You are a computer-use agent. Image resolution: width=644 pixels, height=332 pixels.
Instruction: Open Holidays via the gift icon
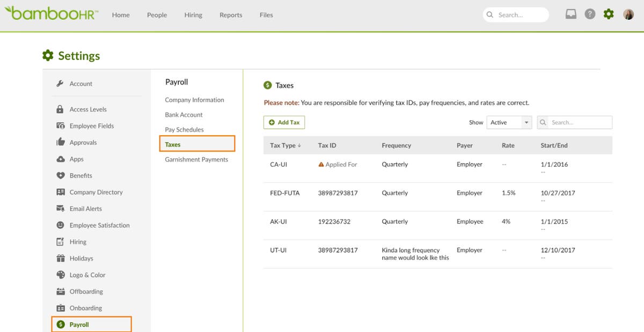pyautogui.click(x=61, y=258)
